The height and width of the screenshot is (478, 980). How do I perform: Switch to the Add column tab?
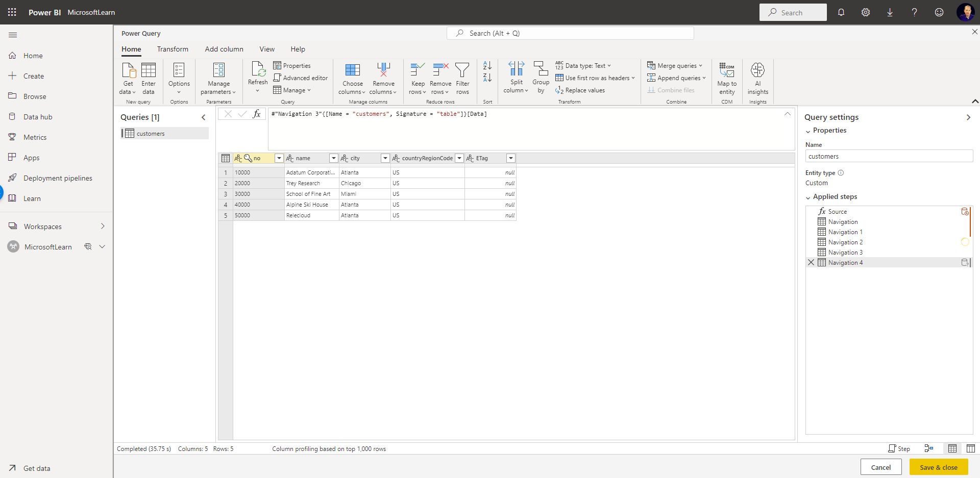(224, 49)
